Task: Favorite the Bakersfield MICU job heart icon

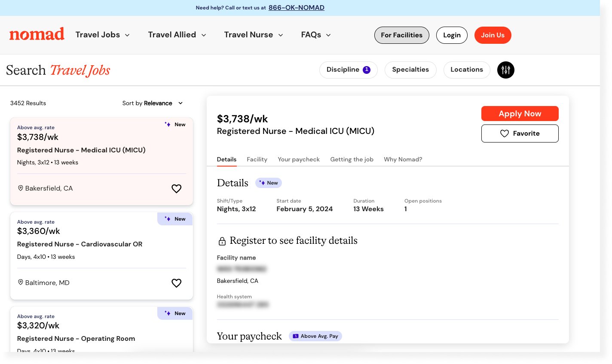Action: pos(177,188)
